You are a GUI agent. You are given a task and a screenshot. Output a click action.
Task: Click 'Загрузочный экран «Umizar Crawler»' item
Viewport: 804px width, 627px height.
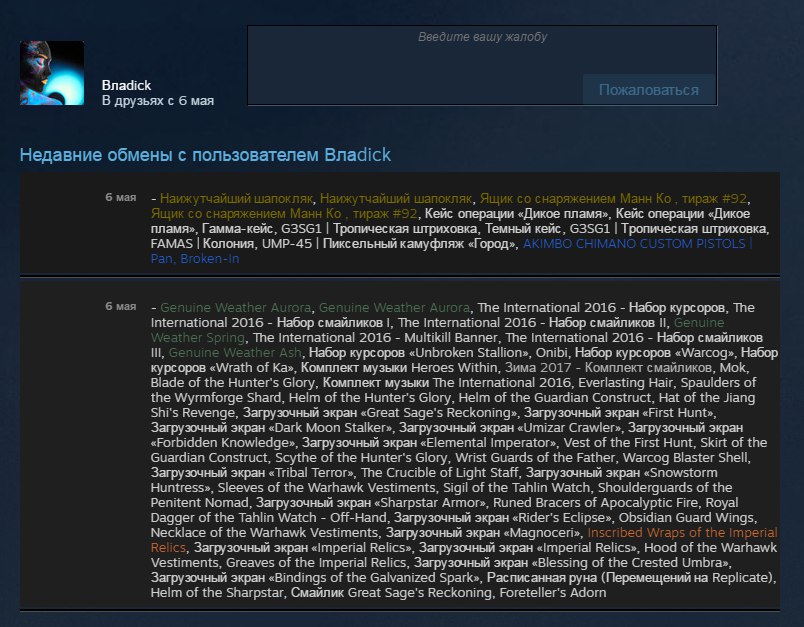pyautogui.click(x=510, y=428)
